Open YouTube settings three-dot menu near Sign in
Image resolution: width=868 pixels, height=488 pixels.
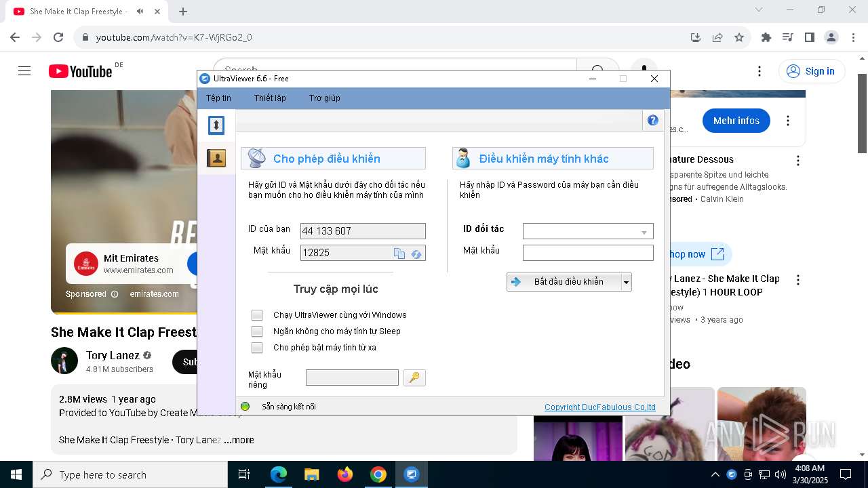pos(759,71)
